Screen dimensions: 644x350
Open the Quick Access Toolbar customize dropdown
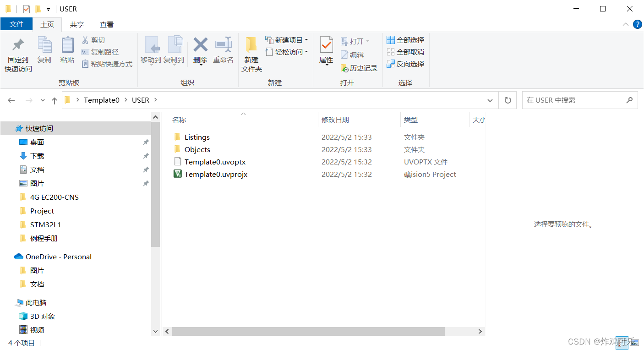pos(48,9)
